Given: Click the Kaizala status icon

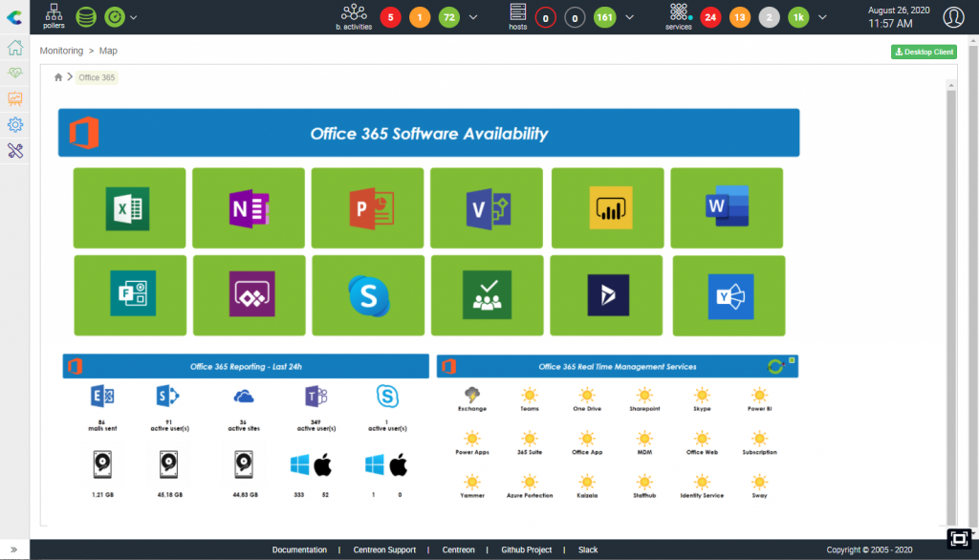Looking at the screenshot, I should [x=587, y=482].
